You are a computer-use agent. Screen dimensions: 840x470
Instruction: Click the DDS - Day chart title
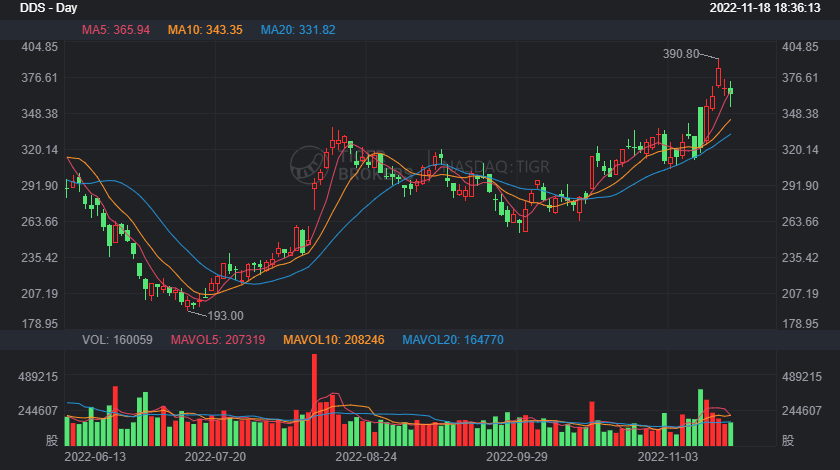48,8
